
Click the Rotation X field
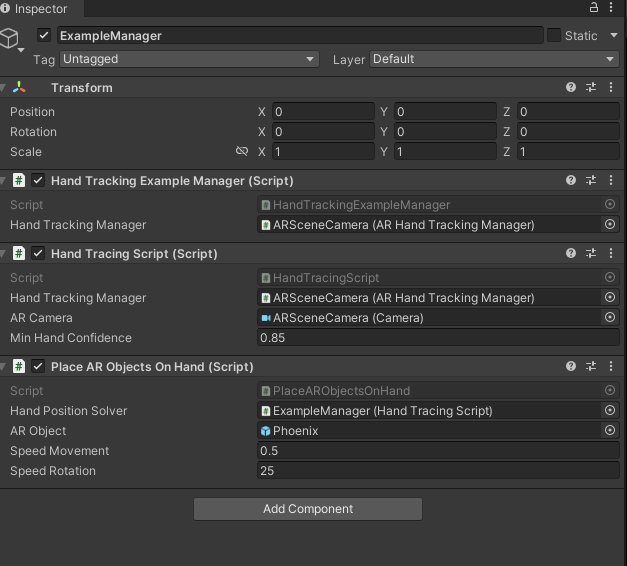(x=323, y=131)
